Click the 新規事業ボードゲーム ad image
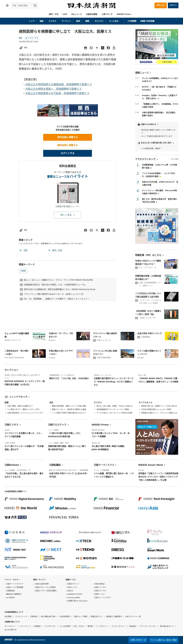 157,226
